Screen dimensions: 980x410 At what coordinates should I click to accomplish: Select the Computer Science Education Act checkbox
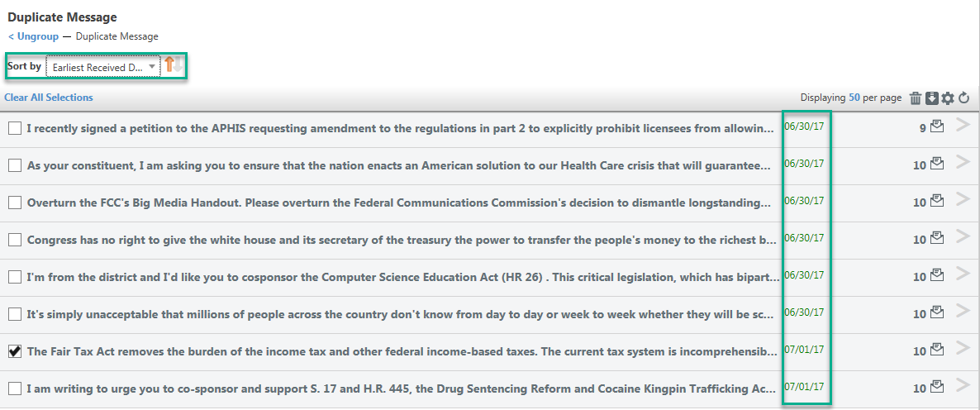click(15, 278)
